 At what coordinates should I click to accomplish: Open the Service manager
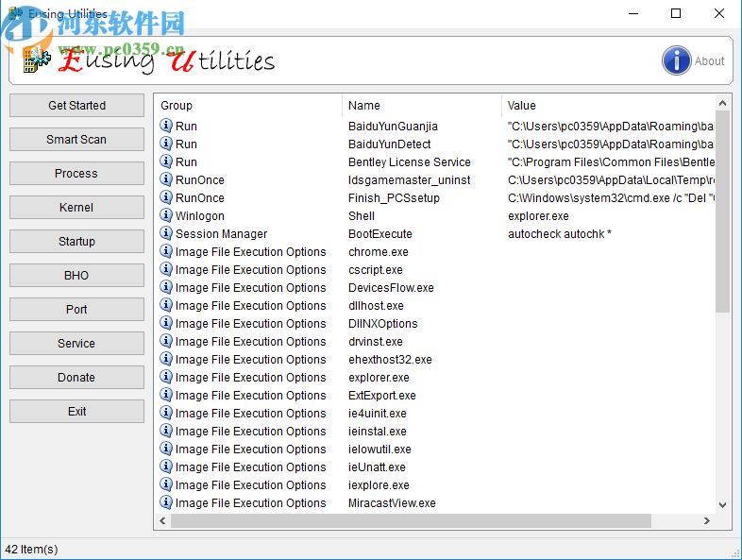76,343
